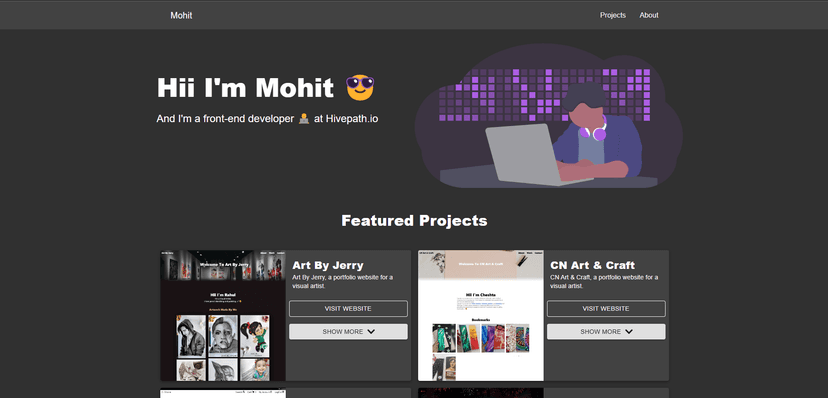Screen dimensions: 828x398
Task: Open the Projects nav link
Action: pos(613,15)
